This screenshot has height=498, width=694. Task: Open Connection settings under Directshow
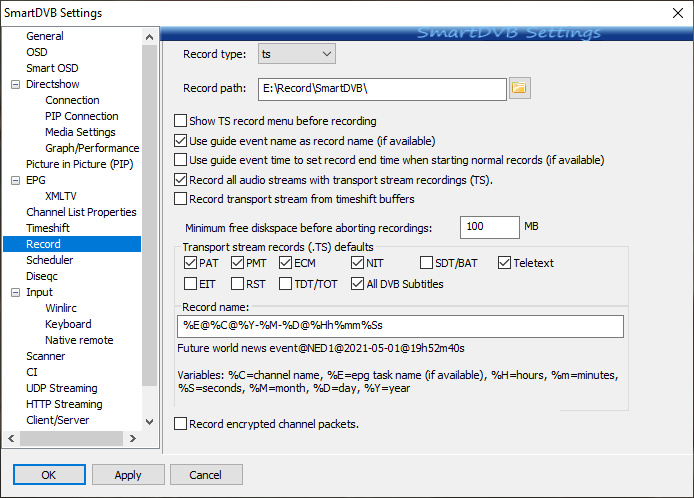pos(72,100)
